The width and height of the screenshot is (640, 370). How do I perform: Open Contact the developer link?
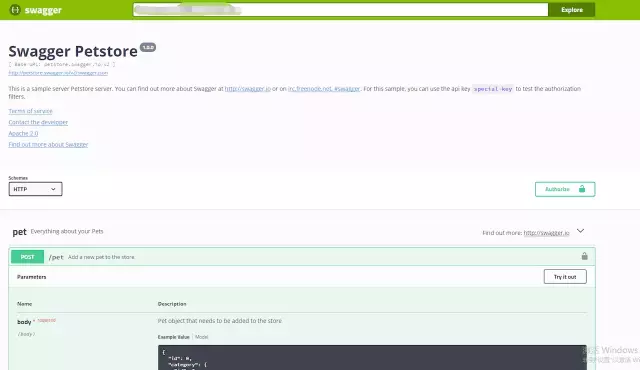pyautogui.click(x=38, y=122)
